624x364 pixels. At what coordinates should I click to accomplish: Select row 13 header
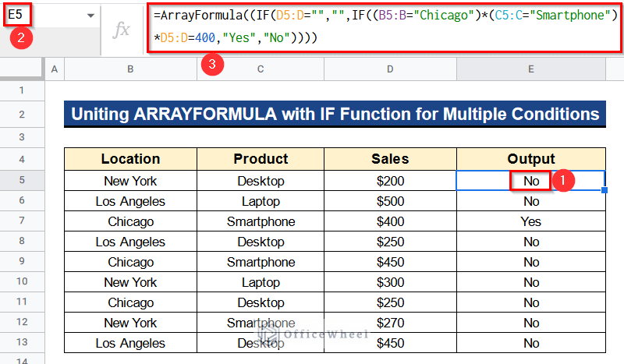(22, 342)
